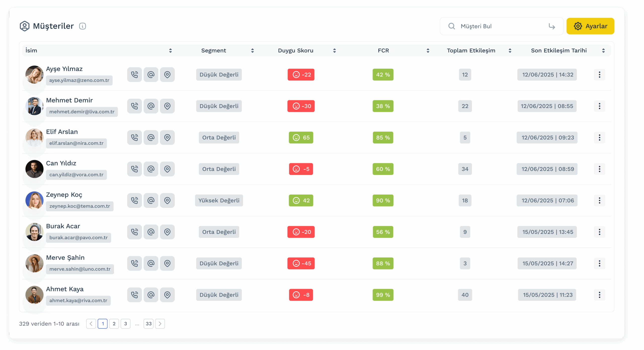Click the info icon next to Müşteriler
This screenshot has height=350, width=644.
pyautogui.click(x=83, y=26)
